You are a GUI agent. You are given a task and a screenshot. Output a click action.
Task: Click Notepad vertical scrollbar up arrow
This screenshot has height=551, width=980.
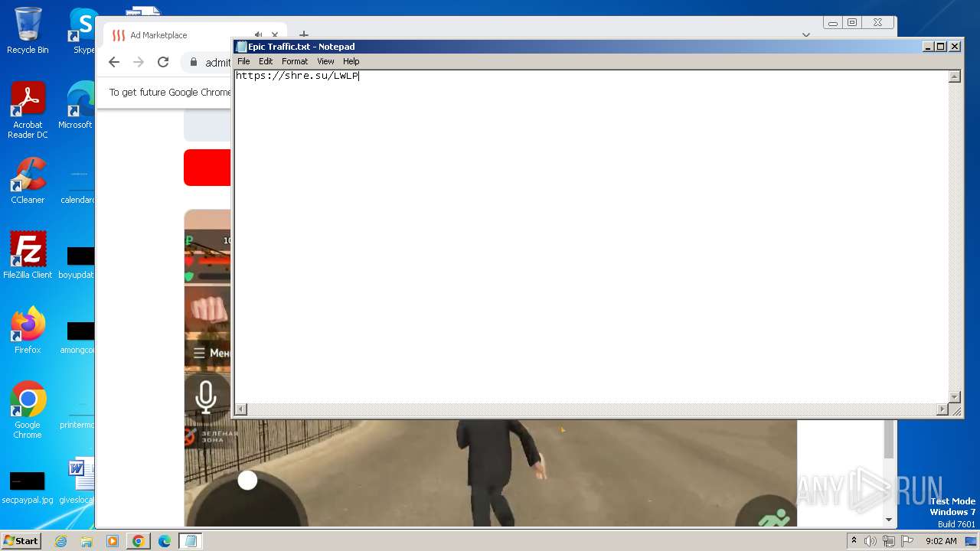click(954, 77)
